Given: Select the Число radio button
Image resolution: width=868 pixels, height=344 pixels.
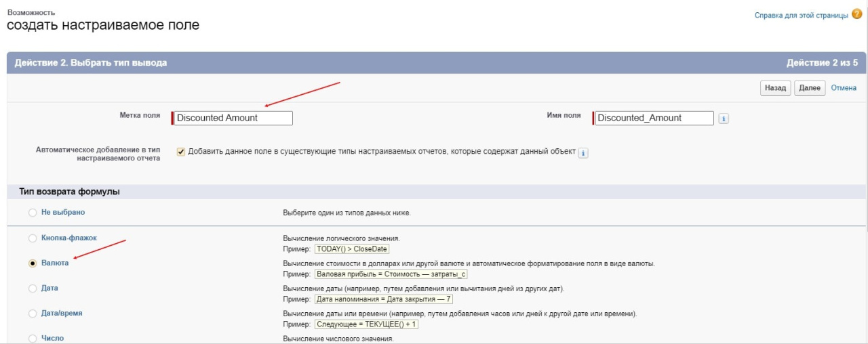Looking at the screenshot, I should (33, 338).
